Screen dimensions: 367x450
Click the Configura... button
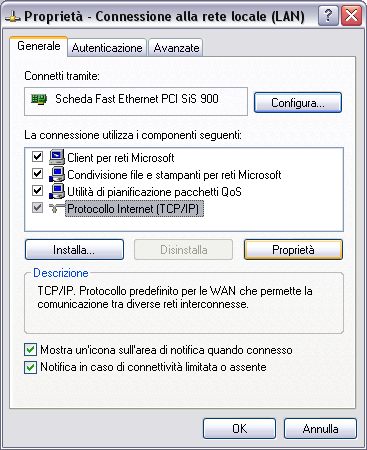(x=298, y=103)
